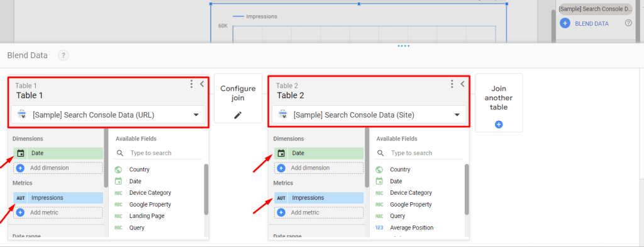Select Landing Page field in Table 1
Screen dimensions: 644x247
click(x=147, y=215)
